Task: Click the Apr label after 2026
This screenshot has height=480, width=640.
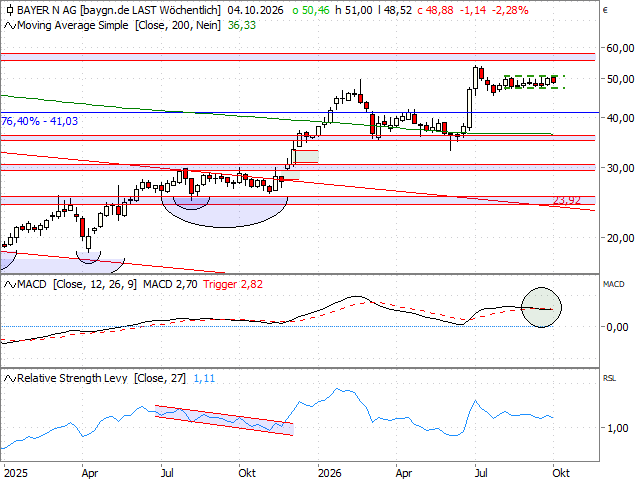Action: coord(404,473)
